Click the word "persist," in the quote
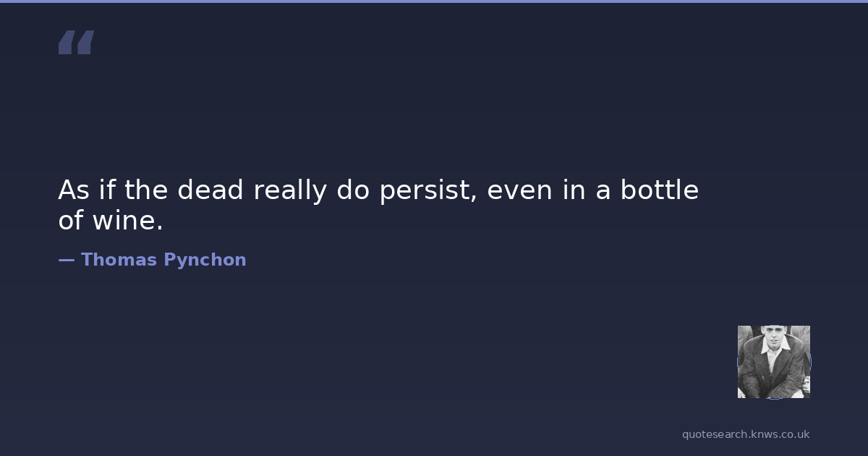The image size is (868, 456). tap(427, 190)
